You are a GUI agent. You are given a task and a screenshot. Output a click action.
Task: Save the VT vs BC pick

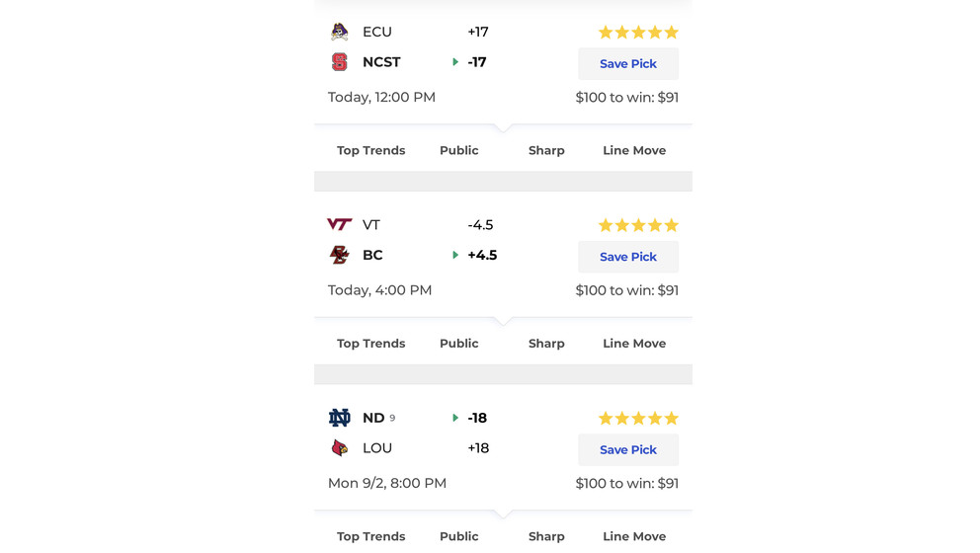628,257
